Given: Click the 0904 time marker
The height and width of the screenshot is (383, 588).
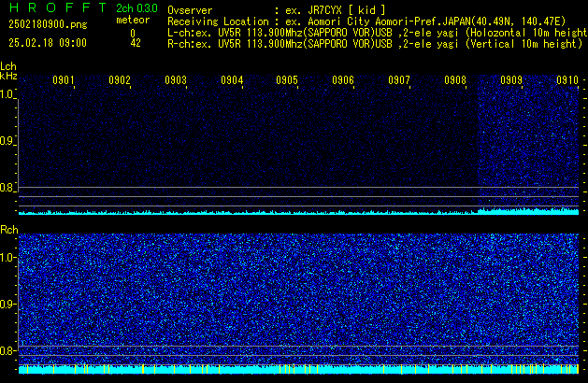Looking at the screenshot, I should click(232, 80).
